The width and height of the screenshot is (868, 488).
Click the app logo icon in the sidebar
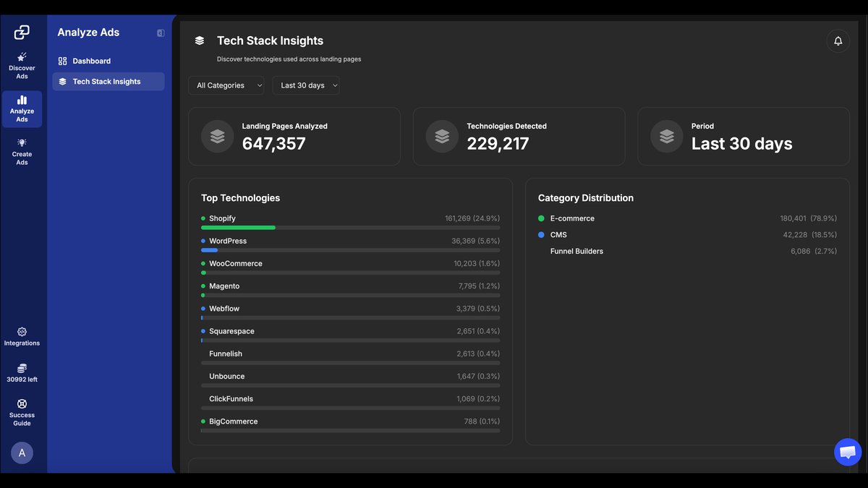click(x=22, y=32)
